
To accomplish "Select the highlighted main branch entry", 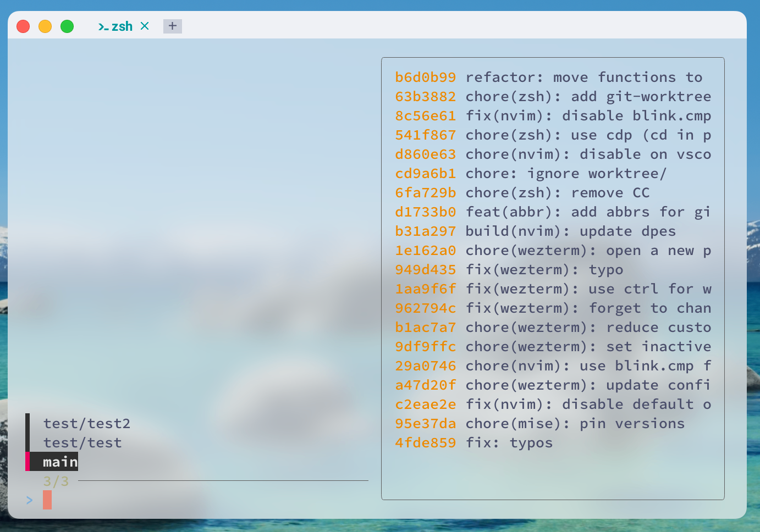I will coord(60,462).
